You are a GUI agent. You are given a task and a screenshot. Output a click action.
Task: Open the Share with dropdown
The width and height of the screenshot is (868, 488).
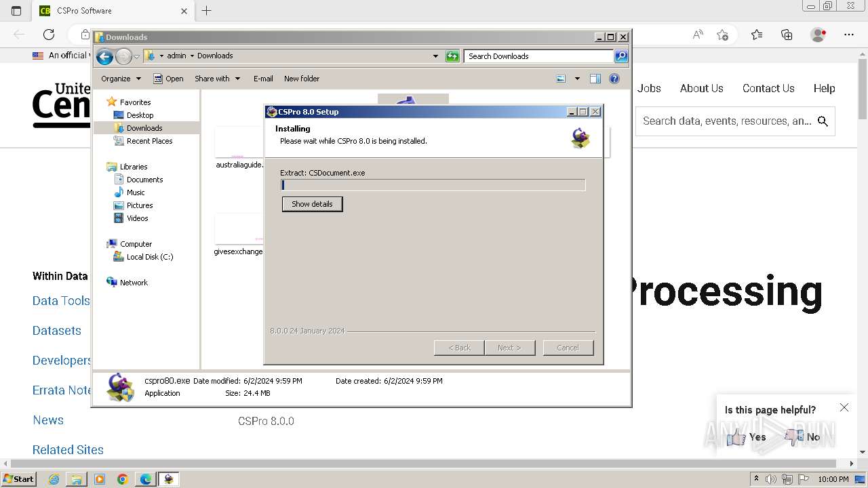coord(217,79)
